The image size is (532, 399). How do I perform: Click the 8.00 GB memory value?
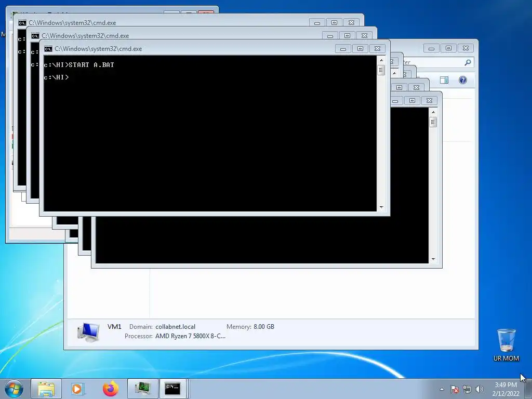[264, 327]
